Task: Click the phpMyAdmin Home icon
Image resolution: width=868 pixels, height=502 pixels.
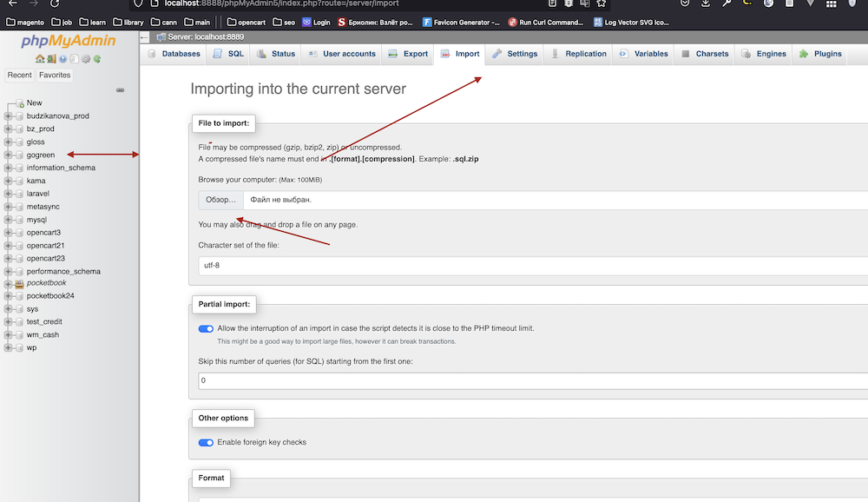Action: (x=40, y=59)
